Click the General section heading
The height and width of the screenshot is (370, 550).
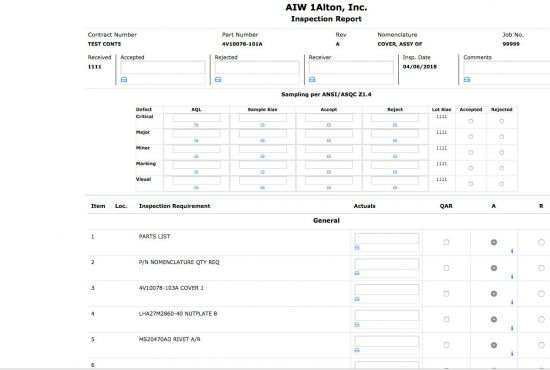[x=326, y=221]
